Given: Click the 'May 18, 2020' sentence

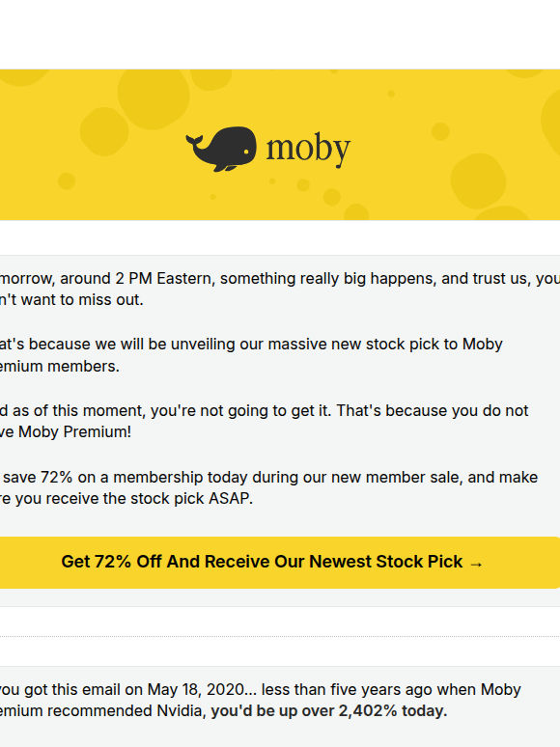Looking at the screenshot, I should (261, 689).
